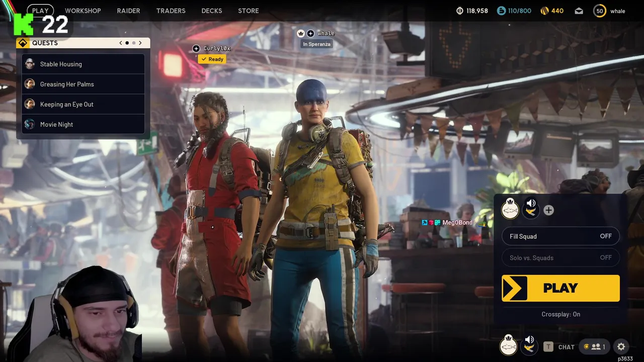Visit the STORE tab
The image size is (644, 362).
248,11
